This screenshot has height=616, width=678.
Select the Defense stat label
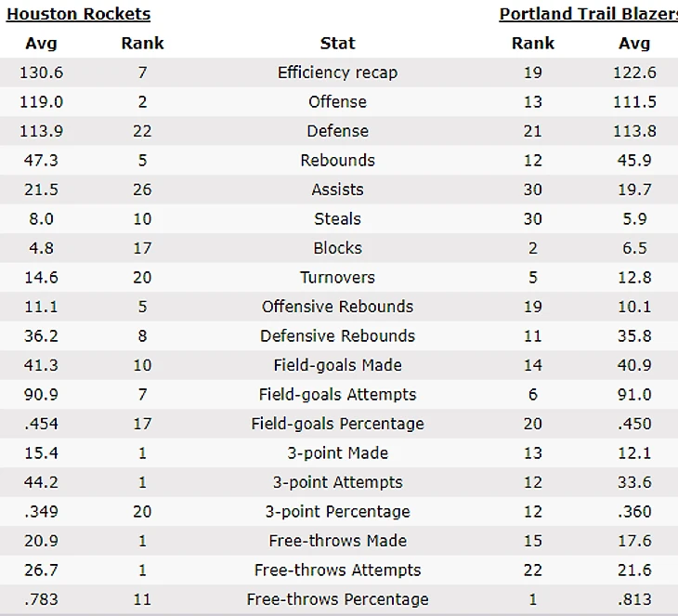pos(337,131)
